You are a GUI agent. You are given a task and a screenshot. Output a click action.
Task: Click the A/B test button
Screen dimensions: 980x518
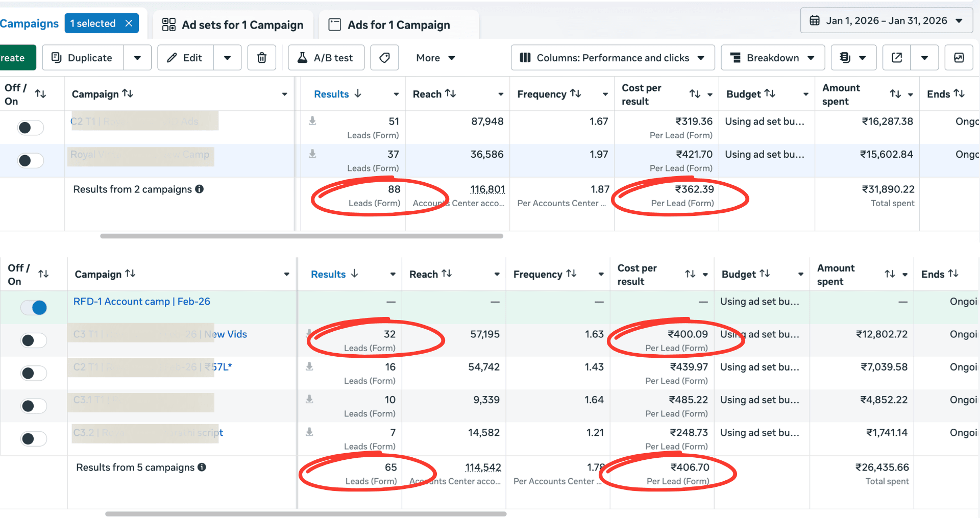point(326,58)
